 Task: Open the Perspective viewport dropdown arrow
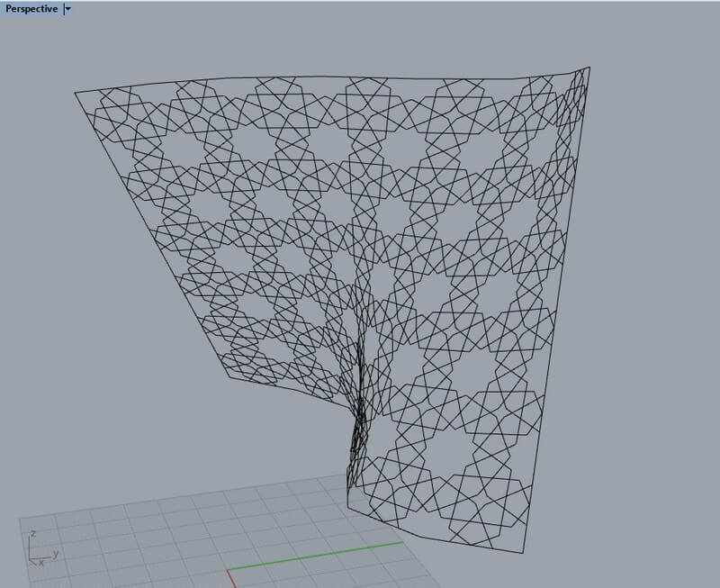click(x=68, y=8)
